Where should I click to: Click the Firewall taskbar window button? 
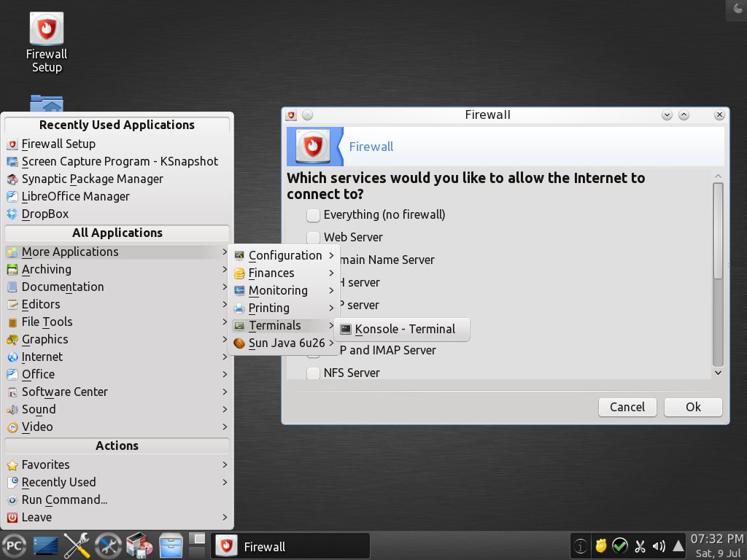290,545
